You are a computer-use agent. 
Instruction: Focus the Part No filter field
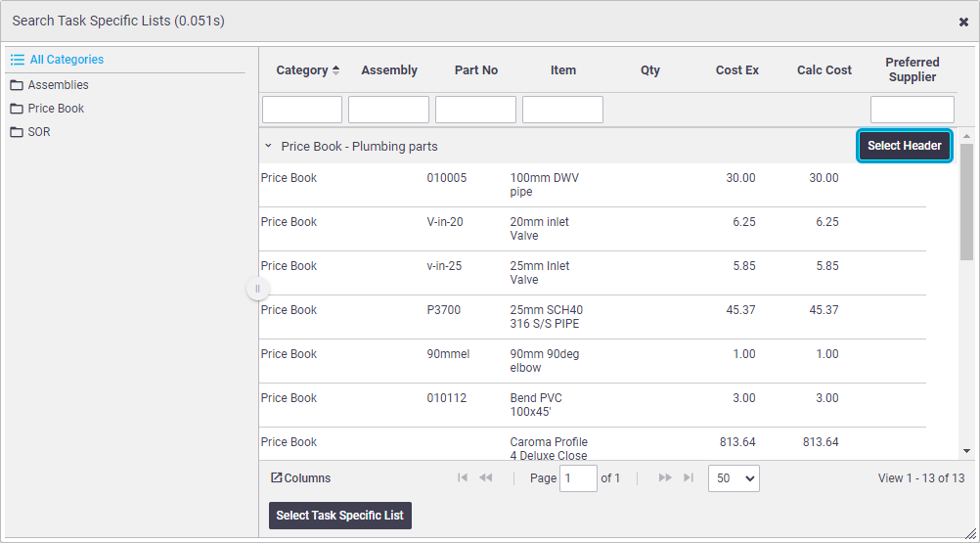click(x=475, y=110)
